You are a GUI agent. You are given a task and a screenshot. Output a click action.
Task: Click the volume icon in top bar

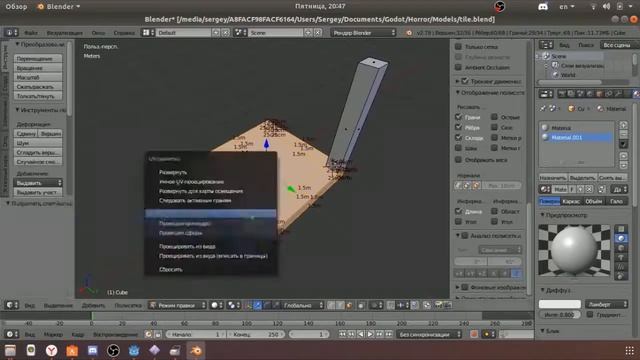(x=607, y=7)
